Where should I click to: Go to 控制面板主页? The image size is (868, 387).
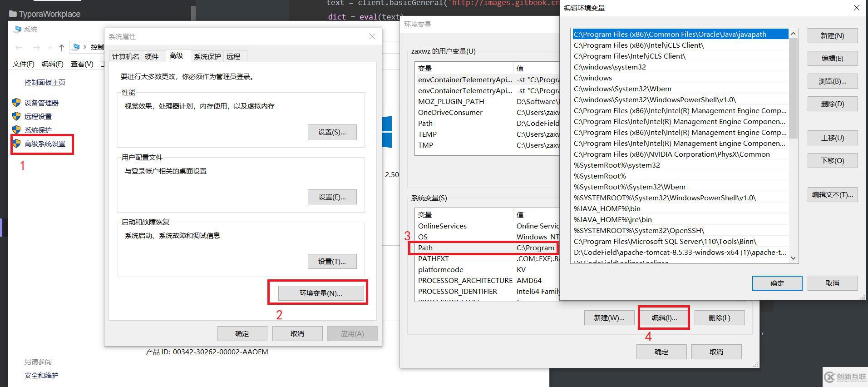(45, 82)
